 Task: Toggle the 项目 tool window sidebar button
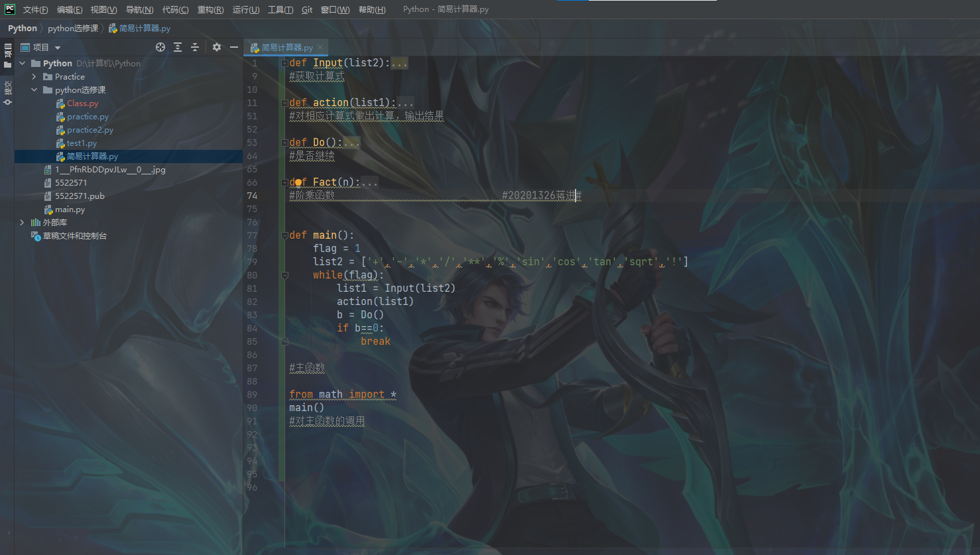(8, 56)
